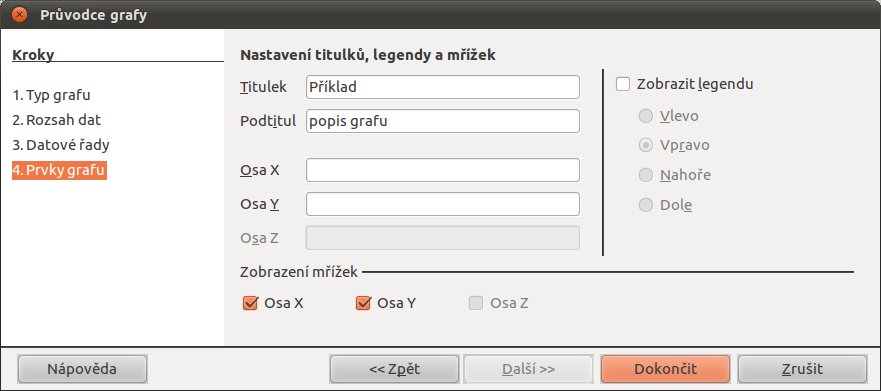This screenshot has width=881, height=391.
Task: Select the Vpravo legend position radio
Action: point(646,146)
